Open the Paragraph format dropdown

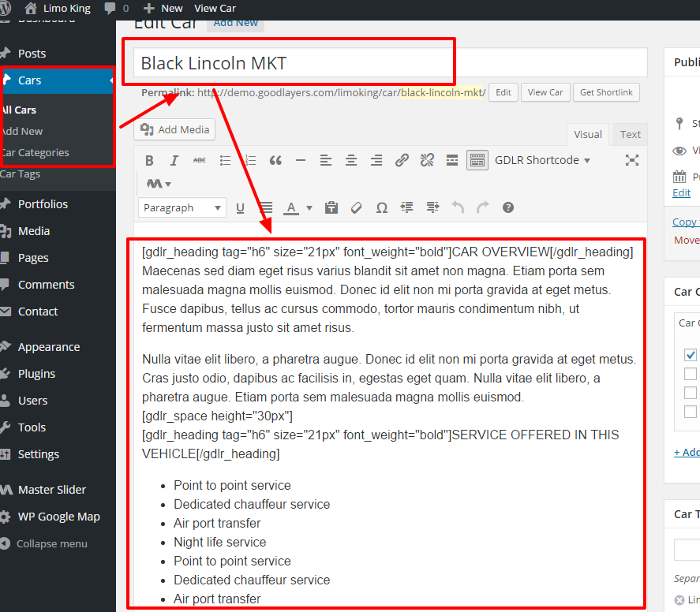pyautogui.click(x=182, y=208)
